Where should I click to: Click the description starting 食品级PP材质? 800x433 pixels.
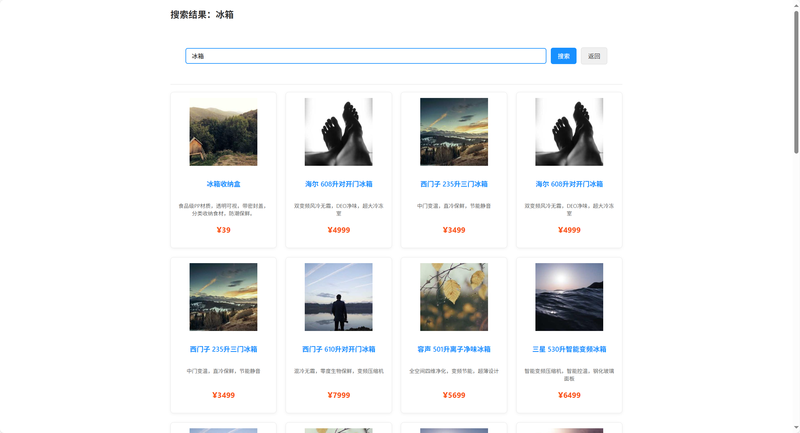click(223, 210)
